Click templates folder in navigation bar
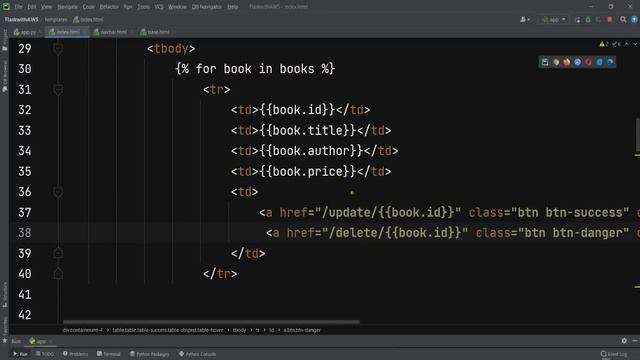Screen dimensions: 640x360 point(56,20)
